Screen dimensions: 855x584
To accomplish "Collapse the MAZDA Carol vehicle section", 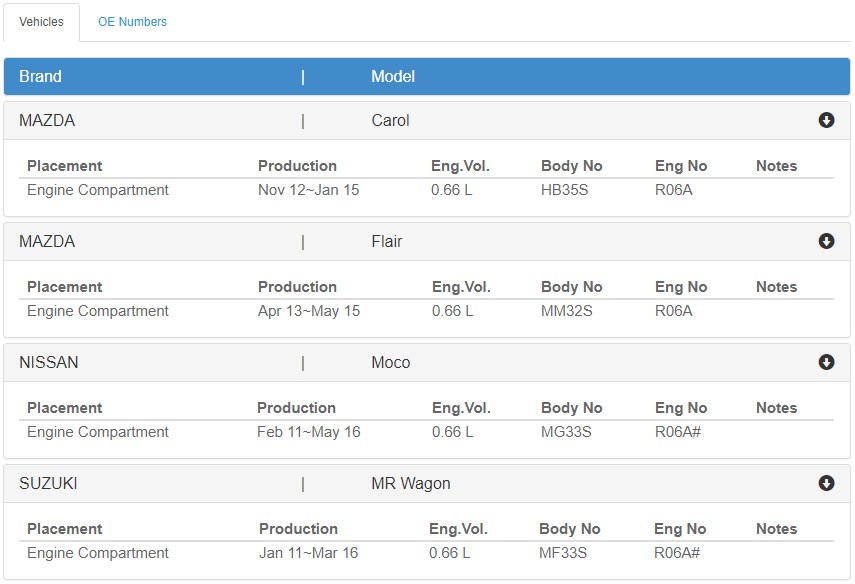I will tap(427, 121).
